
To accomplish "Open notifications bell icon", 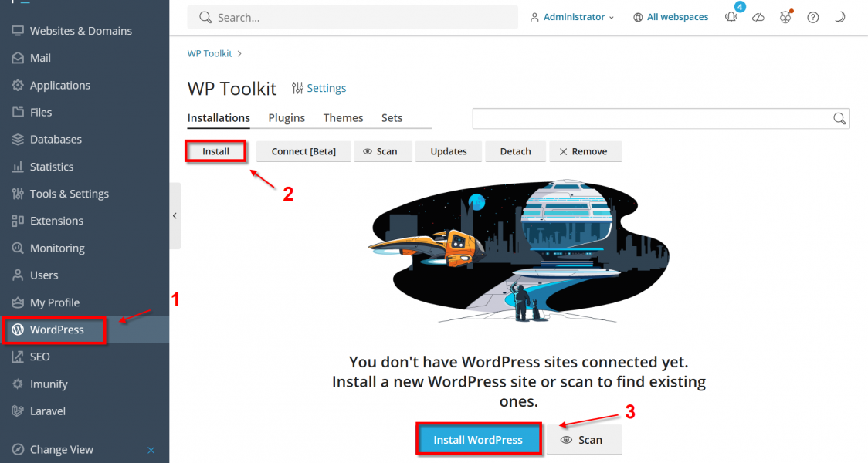I will pos(731,17).
